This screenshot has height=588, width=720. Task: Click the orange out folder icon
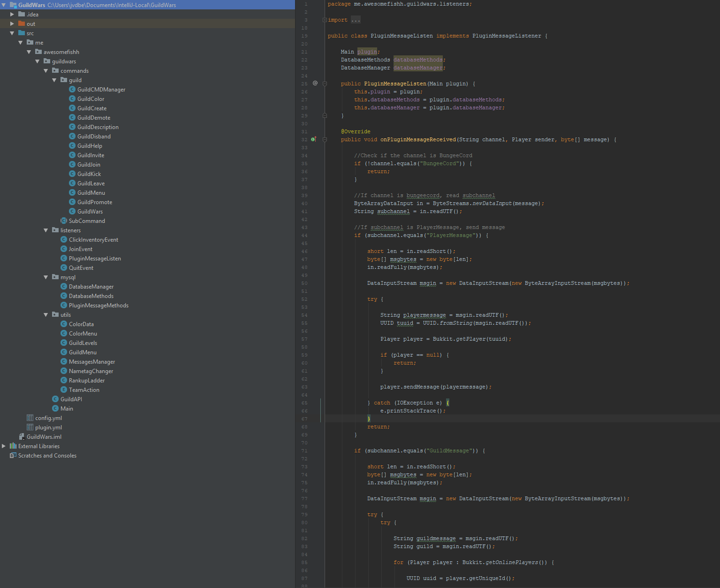point(22,23)
